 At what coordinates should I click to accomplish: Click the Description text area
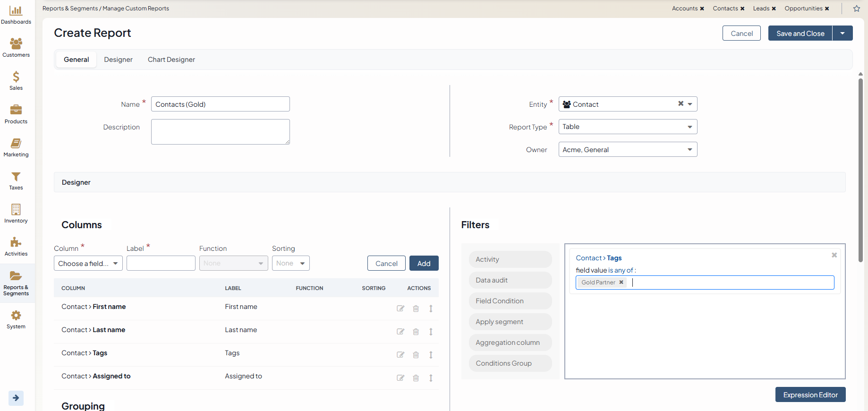pos(220,132)
